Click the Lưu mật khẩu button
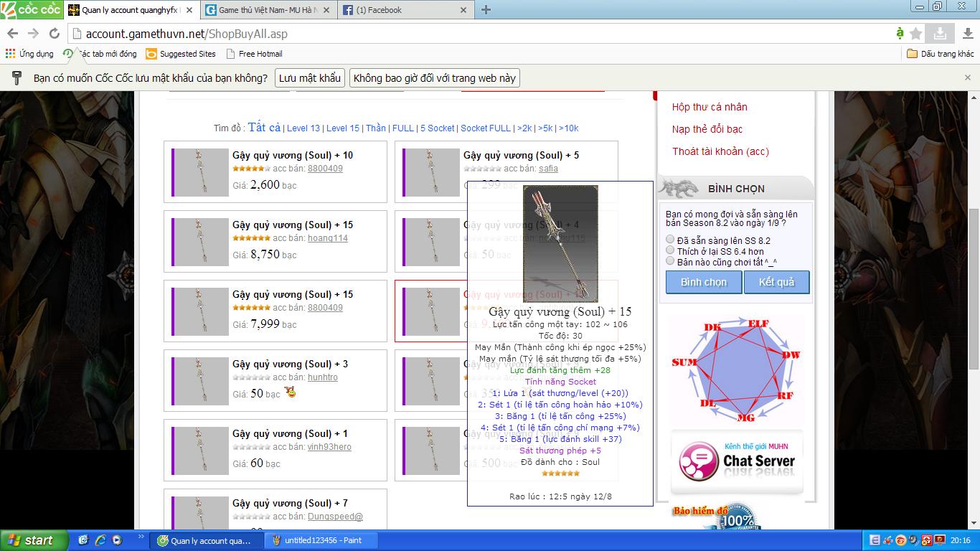Viewport: 980px width, 551px height. coord(310,77)
